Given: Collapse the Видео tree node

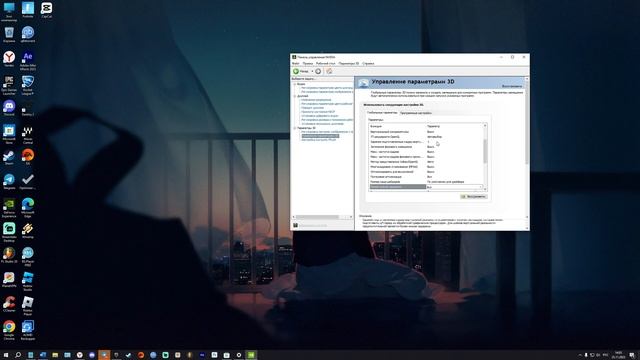Looking at the screenshot, I should [295, 84].
